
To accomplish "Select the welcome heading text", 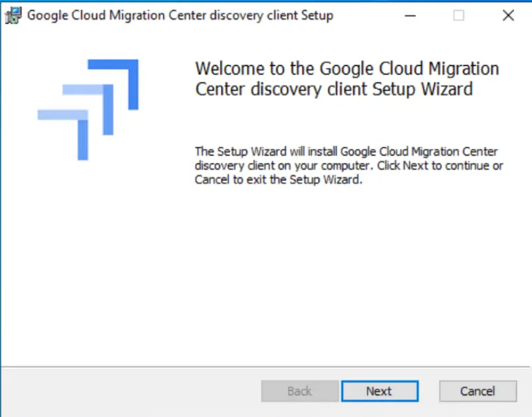I will 346,78.
